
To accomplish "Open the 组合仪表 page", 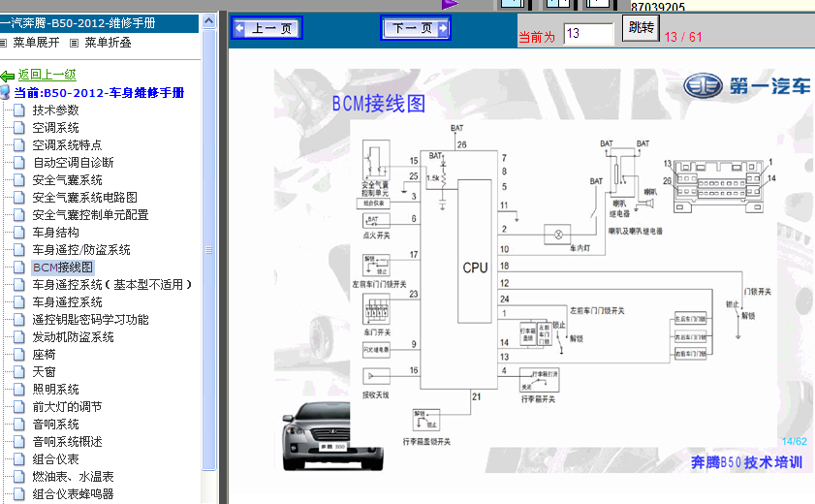I will point(55,459).
